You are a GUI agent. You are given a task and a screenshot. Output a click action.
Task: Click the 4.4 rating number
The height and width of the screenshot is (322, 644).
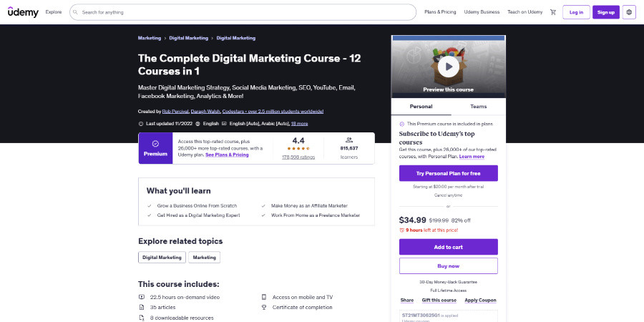pos(298,140)
